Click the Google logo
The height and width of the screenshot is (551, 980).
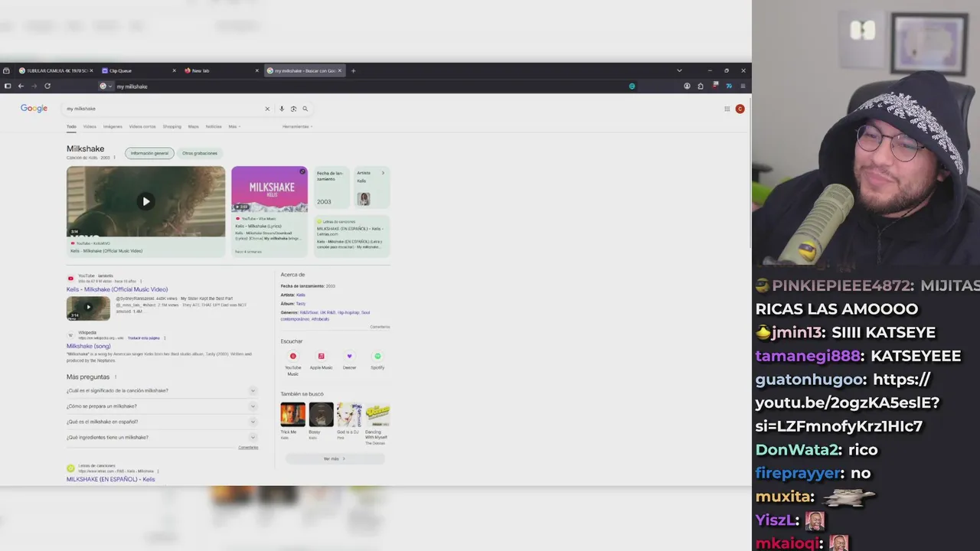pyautogui.click(x=34, y=109)
